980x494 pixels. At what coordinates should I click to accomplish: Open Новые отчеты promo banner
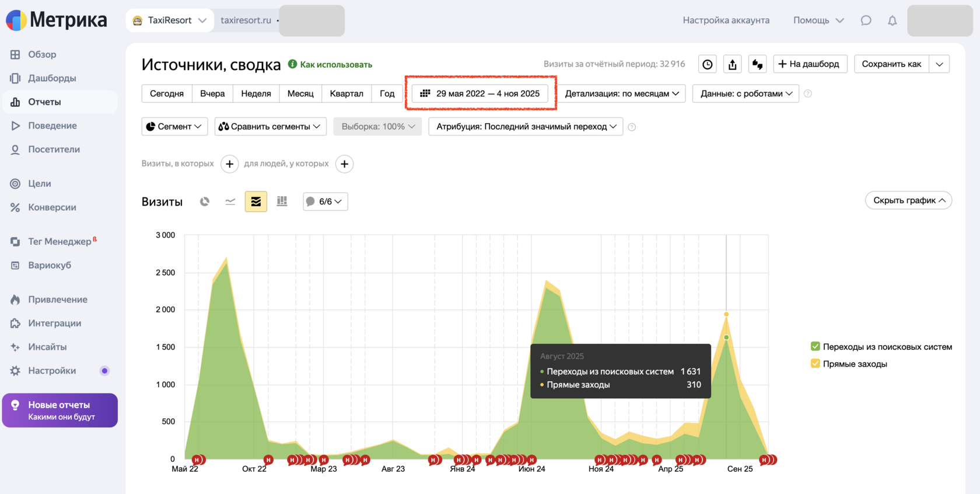[x=60, y=410]
